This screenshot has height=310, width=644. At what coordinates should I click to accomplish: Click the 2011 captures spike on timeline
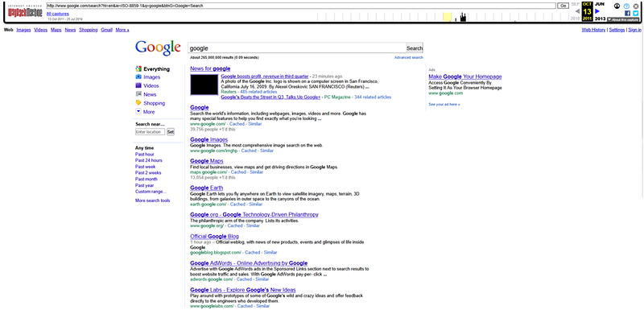463,17
